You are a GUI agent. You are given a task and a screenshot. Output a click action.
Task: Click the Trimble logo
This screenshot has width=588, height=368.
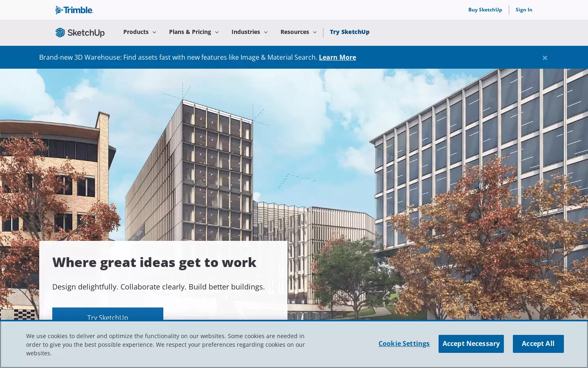(x=74, y=10)
